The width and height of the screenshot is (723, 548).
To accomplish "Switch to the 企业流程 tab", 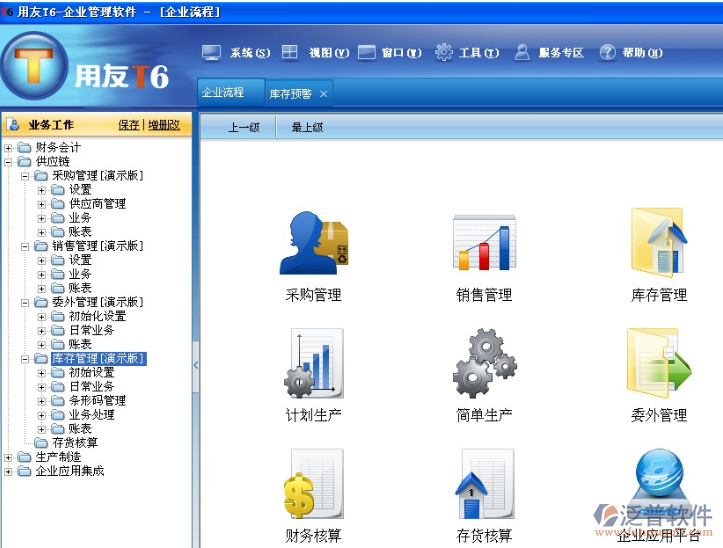I will click(x=223, y=93).
